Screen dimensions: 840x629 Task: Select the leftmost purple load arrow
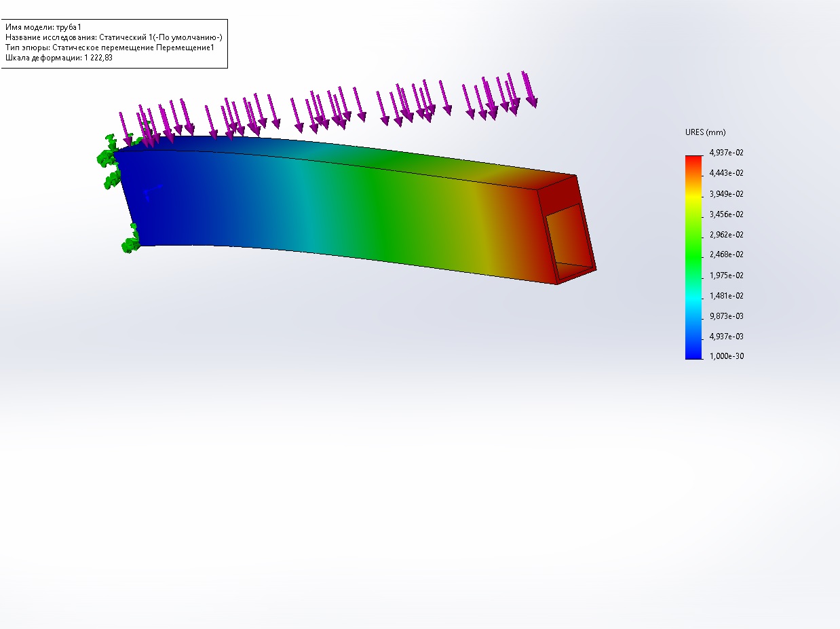(x=125, y=128)
